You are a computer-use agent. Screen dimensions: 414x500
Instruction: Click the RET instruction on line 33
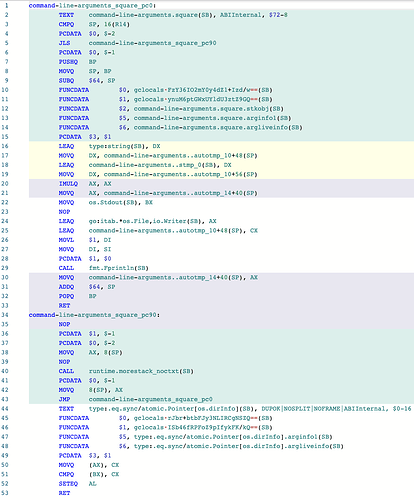[x=64, y=305]
